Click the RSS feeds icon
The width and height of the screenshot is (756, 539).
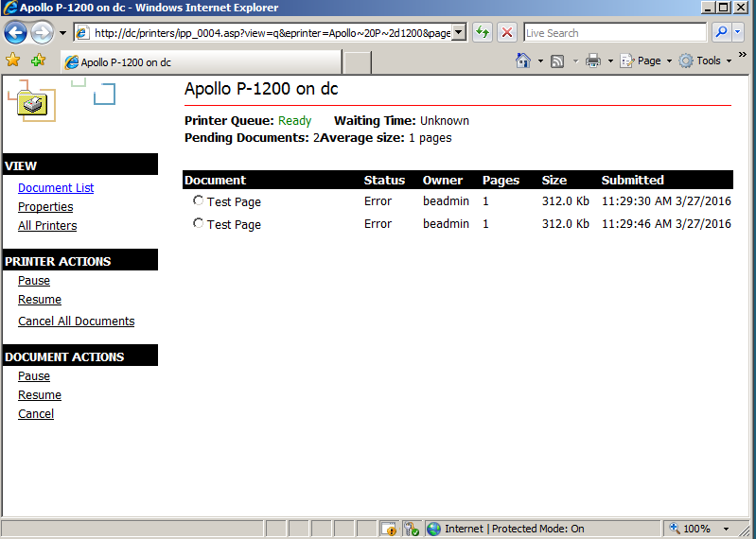click(x=557, y=61)
